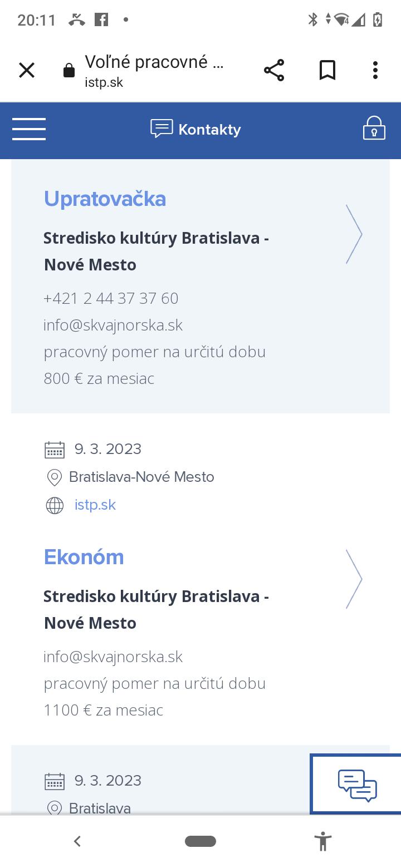Open the browser three-dot overflow menu
This screenshot has height=868, width=401.
375,71
